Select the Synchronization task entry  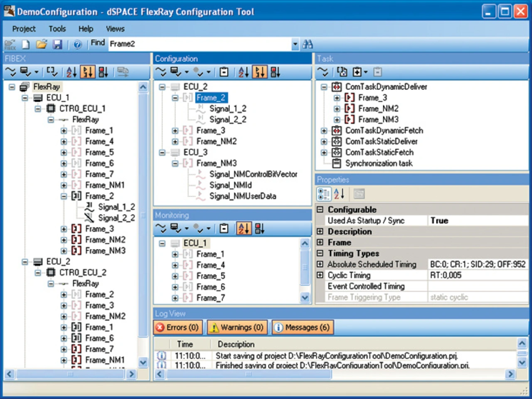click(x=379, y=163)
